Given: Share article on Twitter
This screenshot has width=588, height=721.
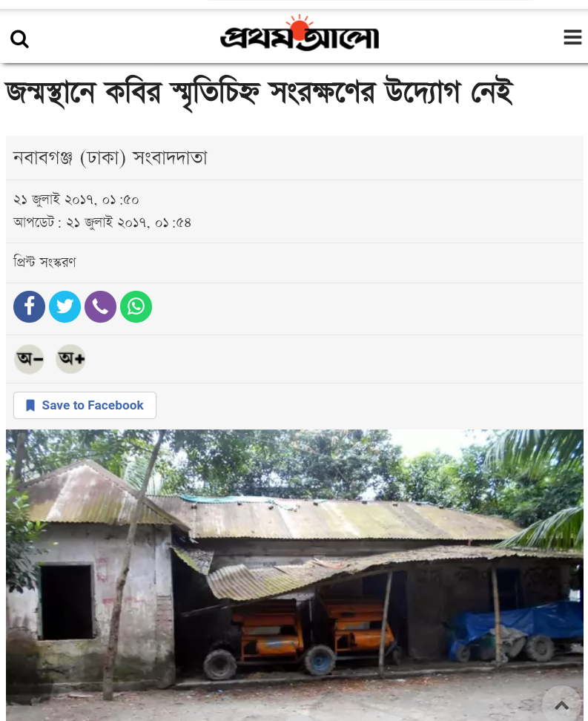Looking at the screenshot, I should pyautogui.click(x=65, y=306).
